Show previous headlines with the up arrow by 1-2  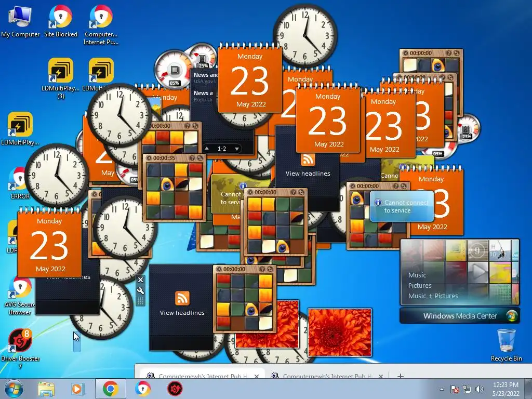point(207,149)
